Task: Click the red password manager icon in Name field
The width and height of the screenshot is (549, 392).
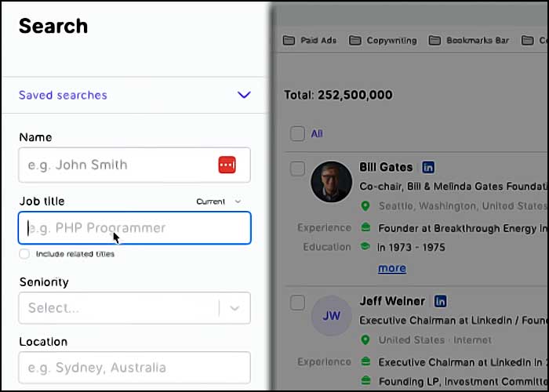Action: 227,165
